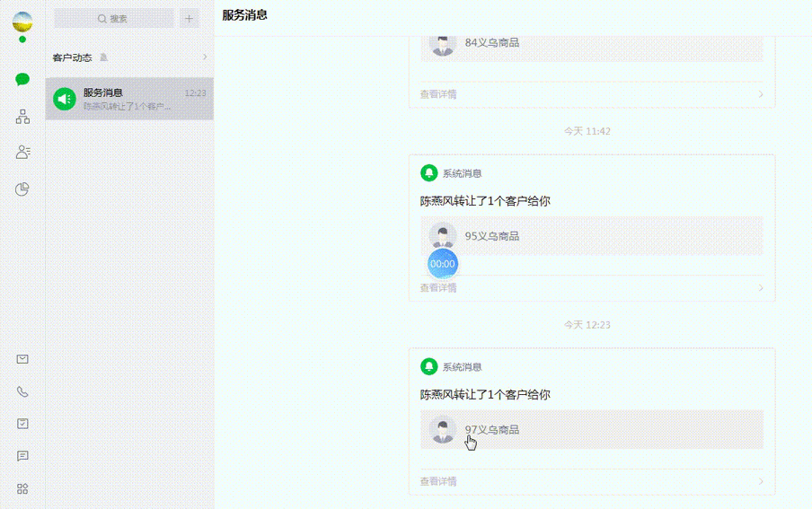This screenshot has width=812, height=509.
Task: Click the 客户动态 label
Action: coord(72,57)
